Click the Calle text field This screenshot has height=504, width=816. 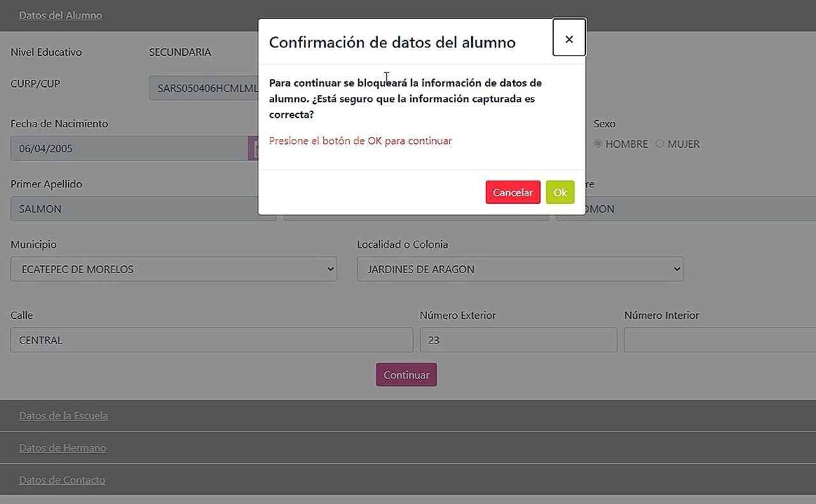[211, 340]
